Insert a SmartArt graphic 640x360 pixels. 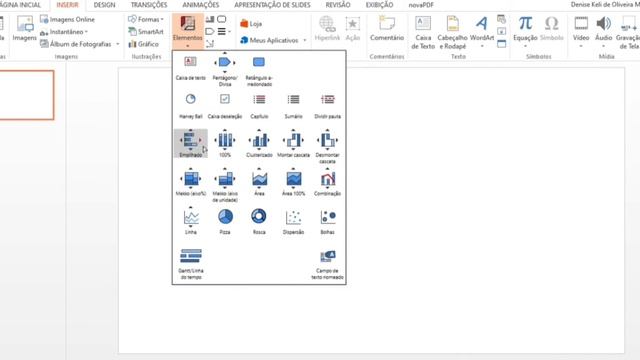pyautogui.click(x=146, y=31)
